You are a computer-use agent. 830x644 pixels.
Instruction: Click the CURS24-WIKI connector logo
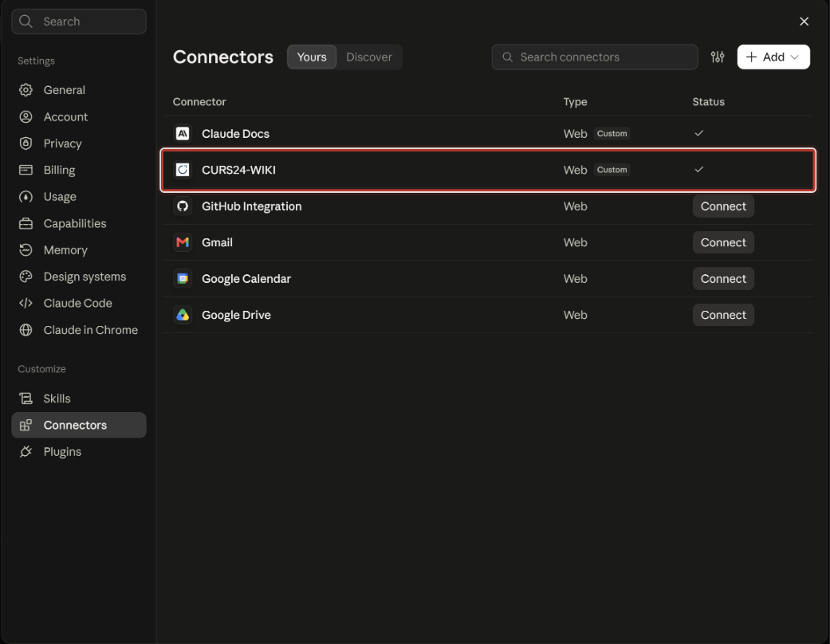183,170
